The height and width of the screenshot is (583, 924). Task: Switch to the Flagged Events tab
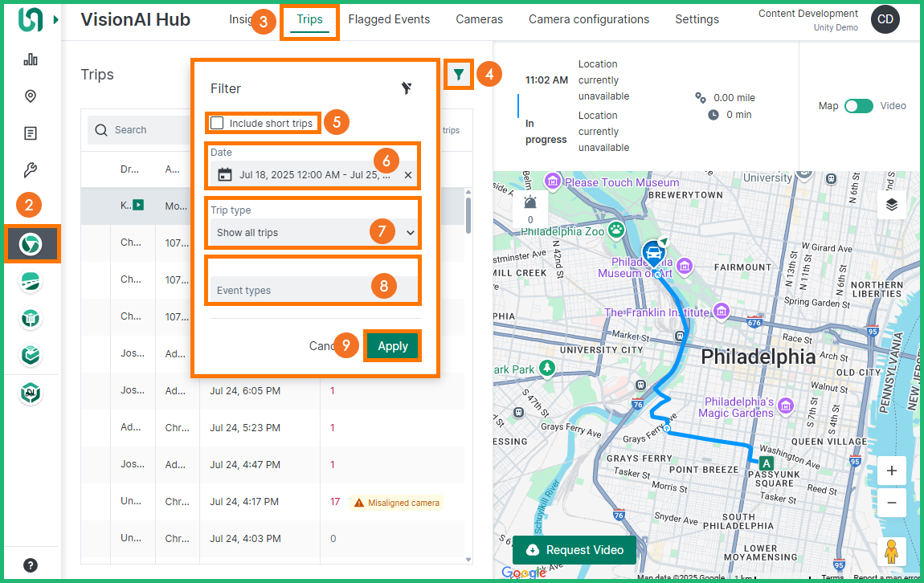click(389, 19)
